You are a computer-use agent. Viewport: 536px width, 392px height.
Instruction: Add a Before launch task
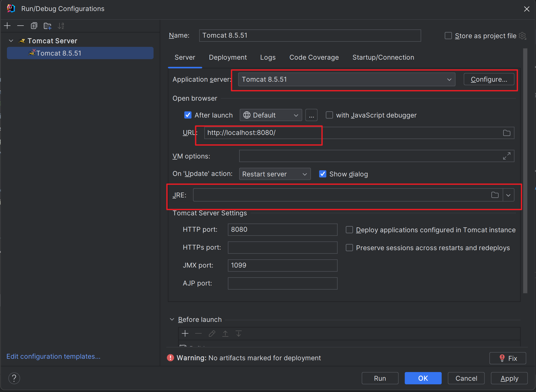click(x=185, y=333)
